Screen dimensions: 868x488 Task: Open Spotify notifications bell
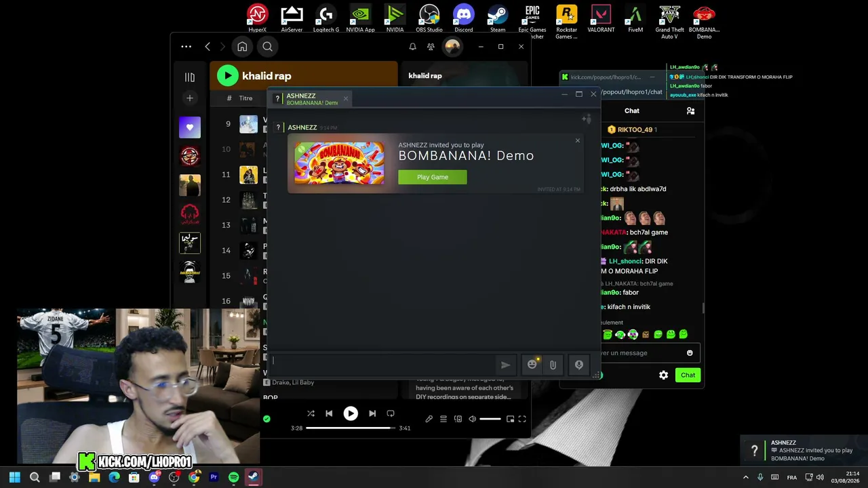[x=412, y=47]
